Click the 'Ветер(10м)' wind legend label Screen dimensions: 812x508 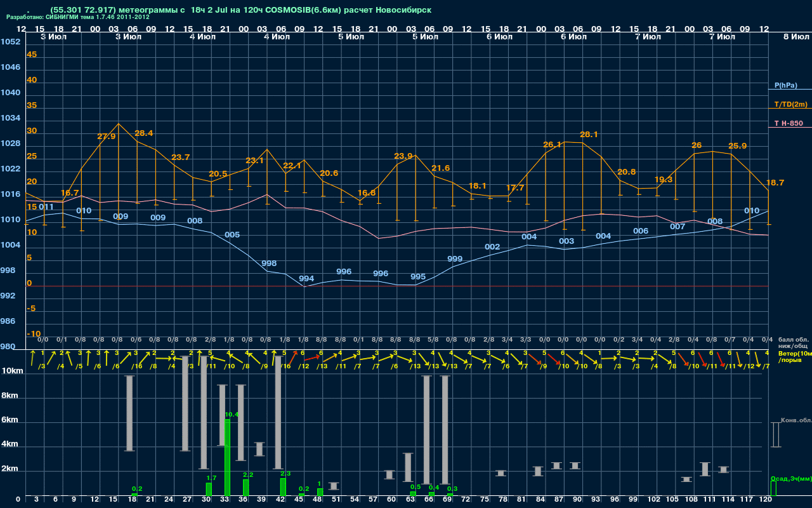(794, 353)
